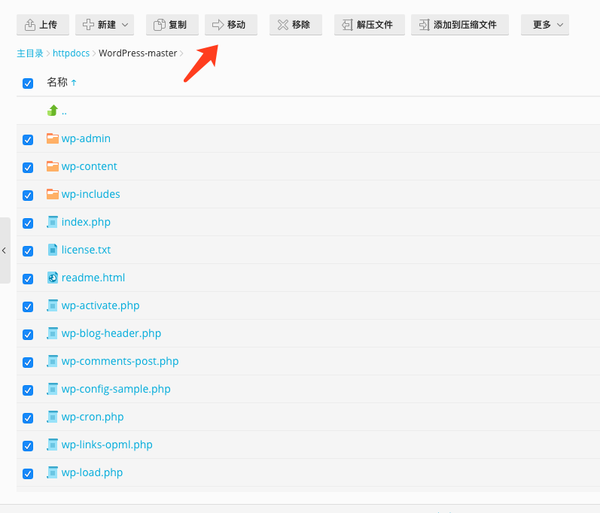The image size is (600, 513).
Task: Click the wp-cron.php file icon
Action: 52,417
